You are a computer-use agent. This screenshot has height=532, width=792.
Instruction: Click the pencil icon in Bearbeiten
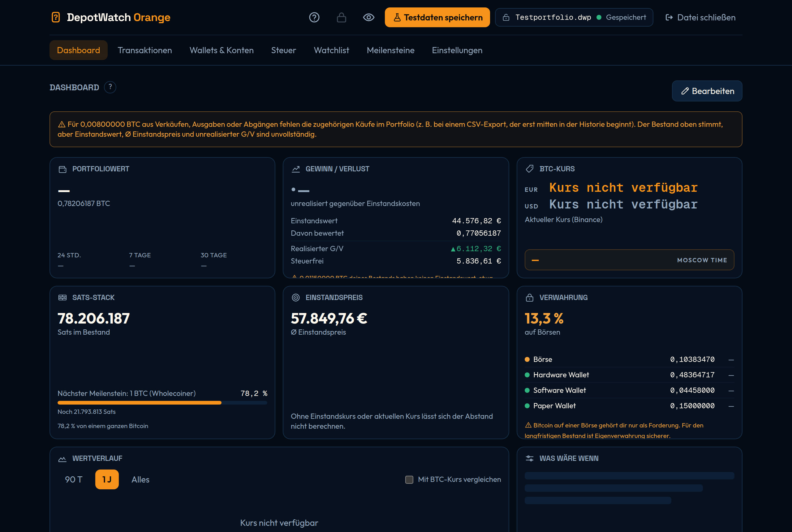(685, 91)
